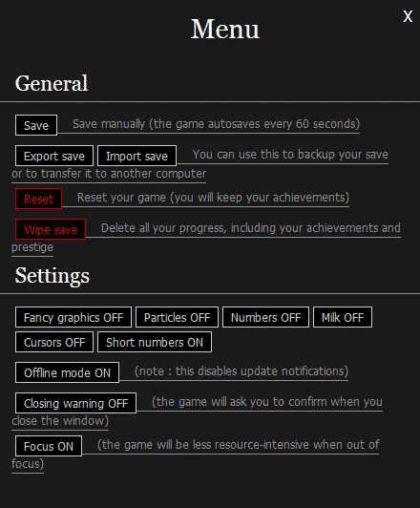420x508 pixels.
Task: Open the Import save dialog
Action: (x=136, y=156)
